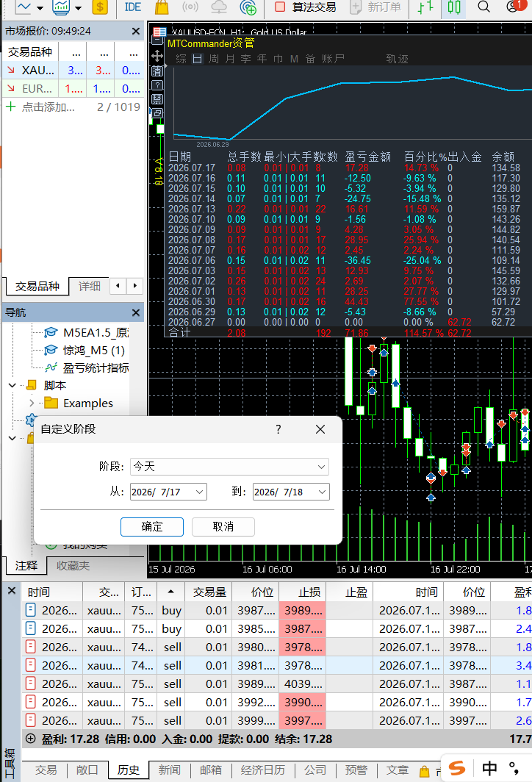Open the 经济日历 calendar tab
The image size is (532, 782).
pyautogui.click(x=263, y=770)
